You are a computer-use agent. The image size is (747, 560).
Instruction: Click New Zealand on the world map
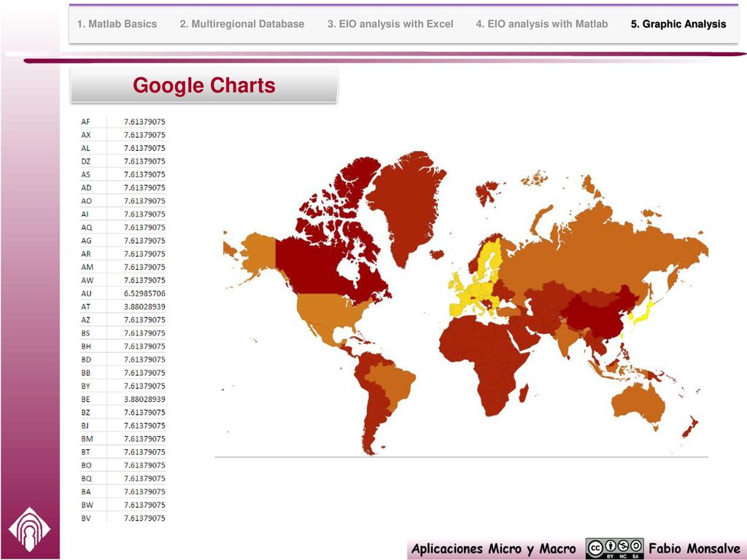(x=690, y=427)
